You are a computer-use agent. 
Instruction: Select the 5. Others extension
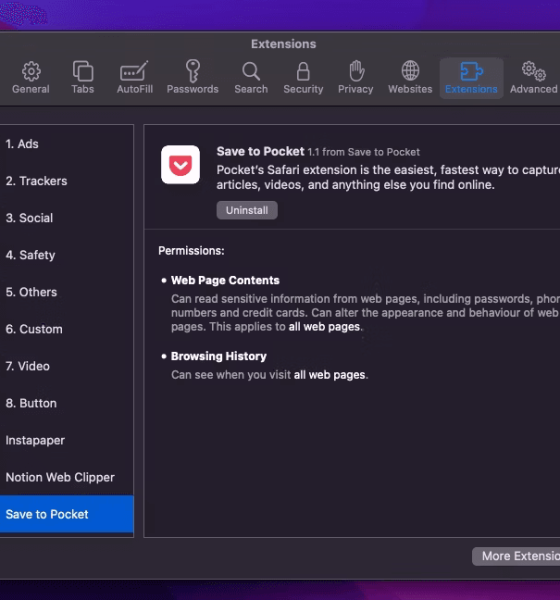pyautogui.click(x=67, y=292)
